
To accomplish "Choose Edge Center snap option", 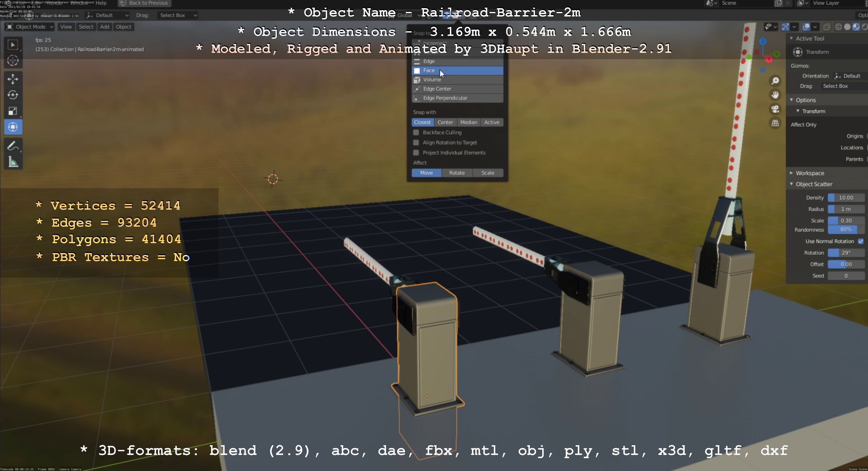I will (x=437, y=89).
